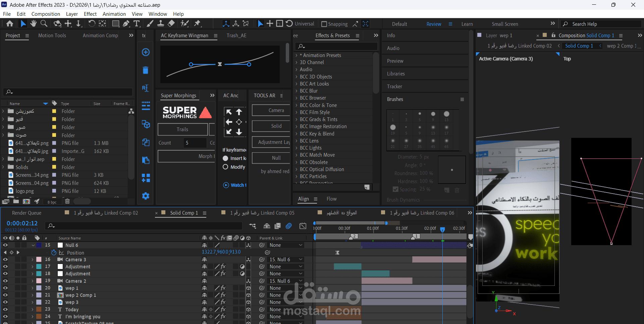Image resolution: width=644 pixels, height=324 pixels.
Task: Open the Flow panel tab
Action: pyautogui.click(x=331, y=199)
